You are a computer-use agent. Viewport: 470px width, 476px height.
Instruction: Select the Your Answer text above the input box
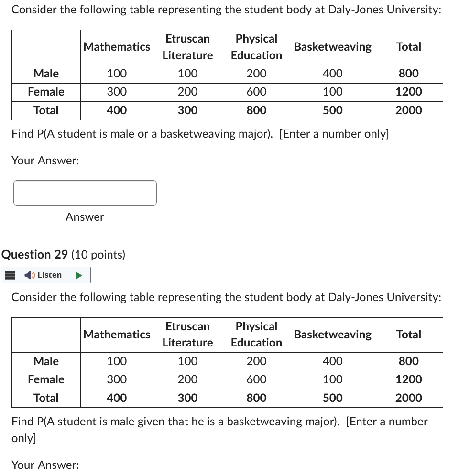point(44,161)
